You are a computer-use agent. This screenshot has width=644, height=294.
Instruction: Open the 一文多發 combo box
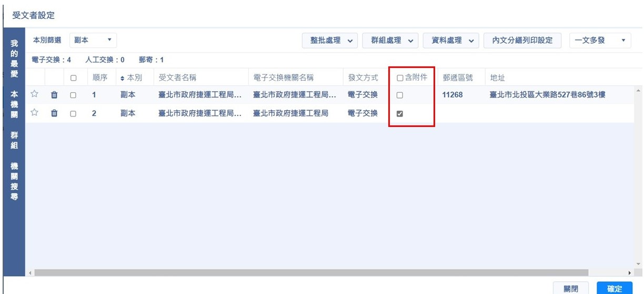600,41
